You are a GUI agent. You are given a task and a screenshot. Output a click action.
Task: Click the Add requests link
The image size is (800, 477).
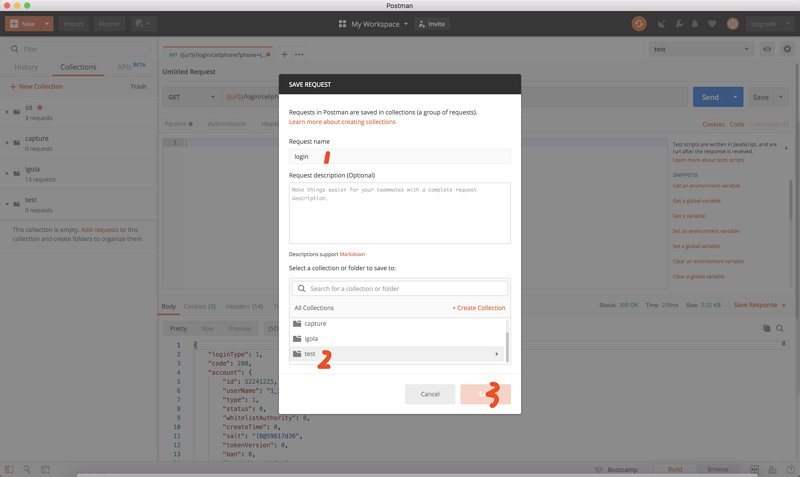coord(99,230)
